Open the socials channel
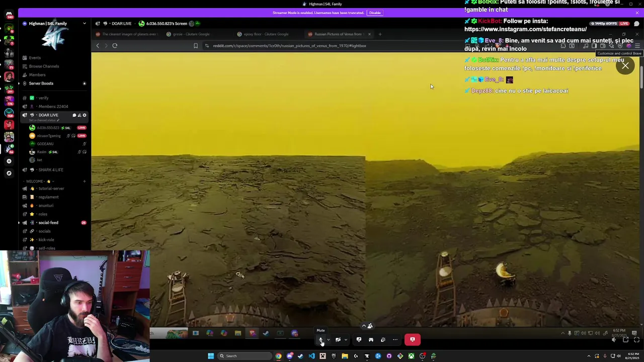Image resolution: width=644 pixels, height=362 pixels. click(44, 231)
